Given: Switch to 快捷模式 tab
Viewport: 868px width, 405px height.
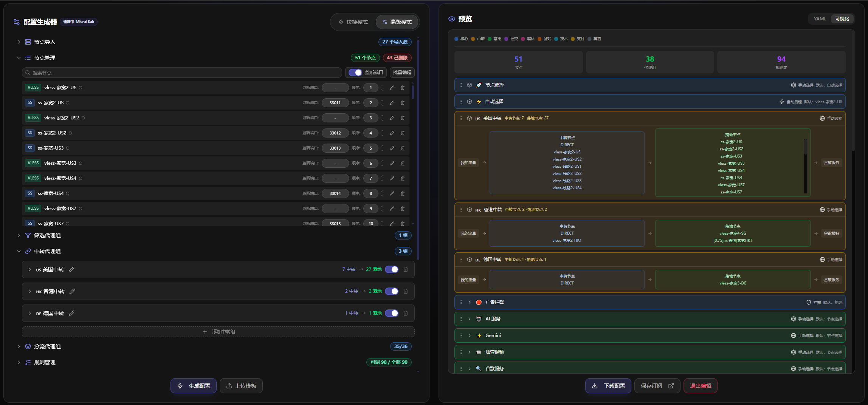Looking at the screenshot, I should 353,22.
